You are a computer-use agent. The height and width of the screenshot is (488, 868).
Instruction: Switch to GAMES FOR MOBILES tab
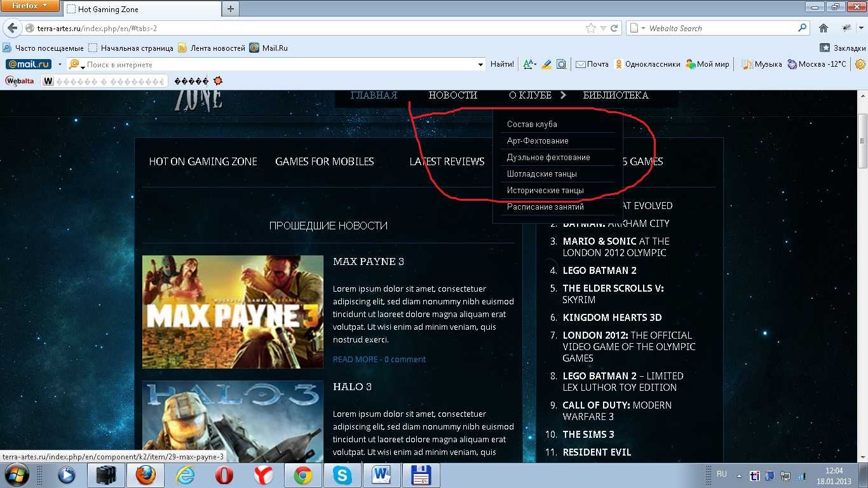[x=325, y=161]
